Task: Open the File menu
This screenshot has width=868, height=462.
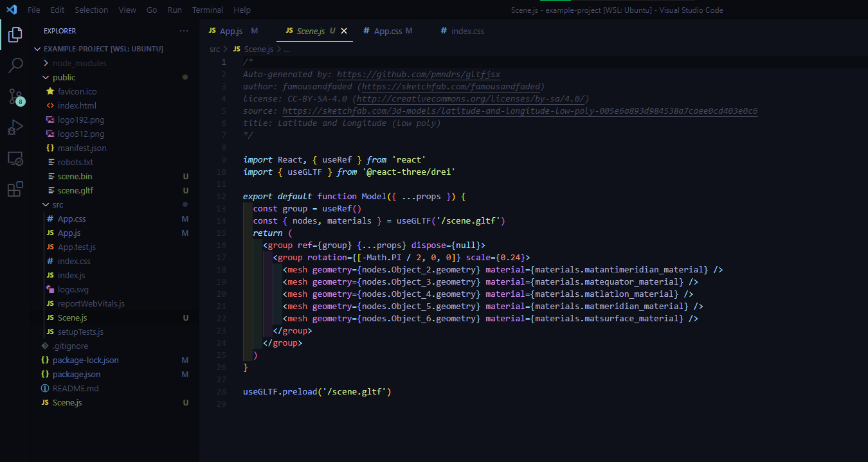Action: [34, 10]
